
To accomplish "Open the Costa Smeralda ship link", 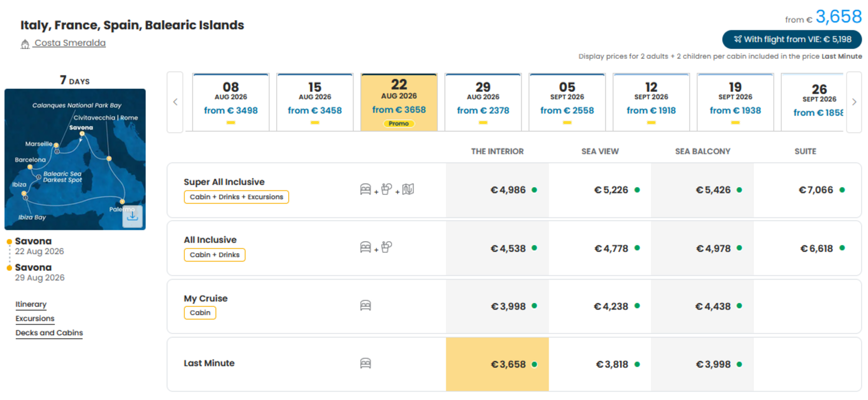I will coord(70,43).
